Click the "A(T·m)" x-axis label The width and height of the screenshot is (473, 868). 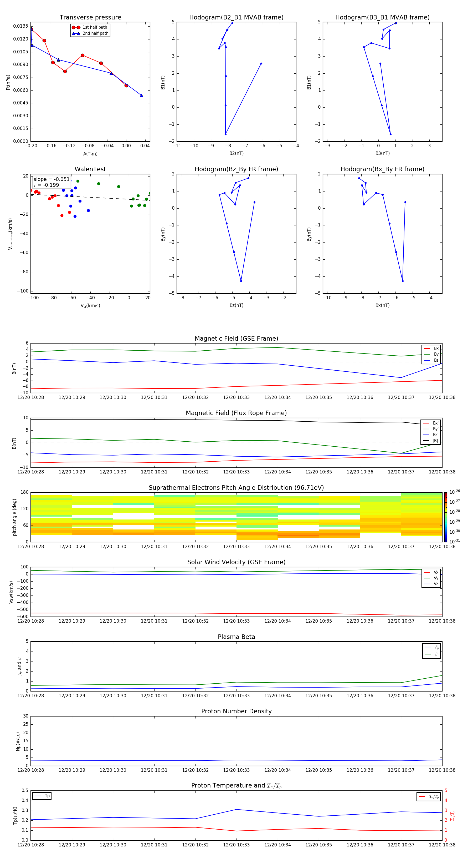[x=90, y=154]
